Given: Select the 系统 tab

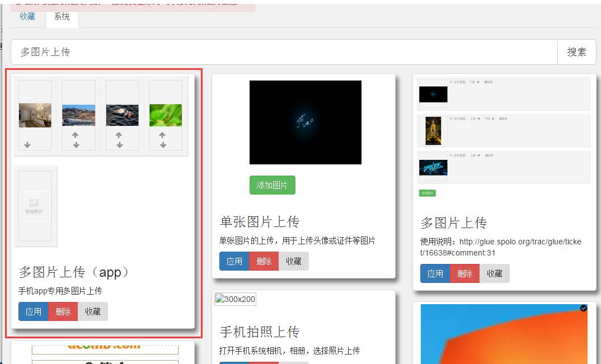Looking at the screenshot, I should tap(62, 16).
